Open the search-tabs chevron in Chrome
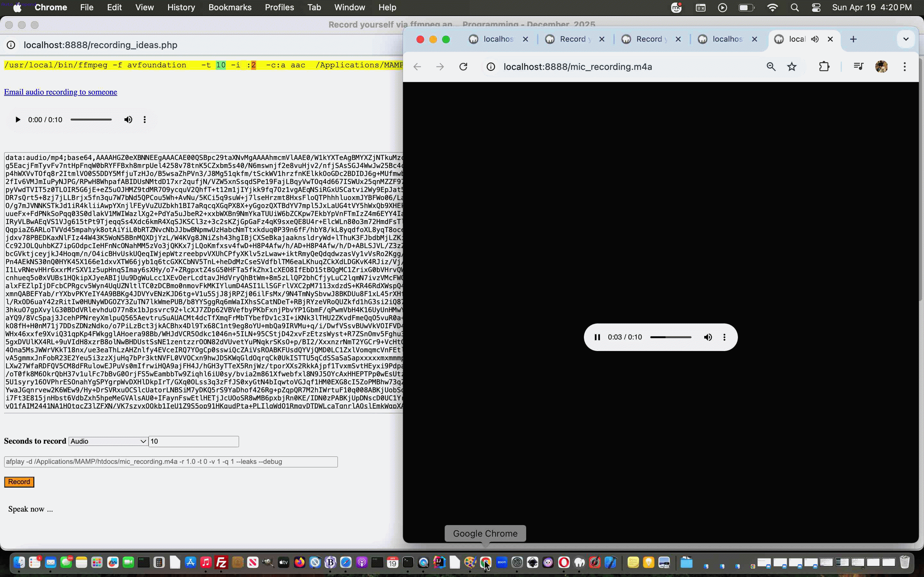The image size is (924, 577). pyautogui.click(x=905, y=38)
